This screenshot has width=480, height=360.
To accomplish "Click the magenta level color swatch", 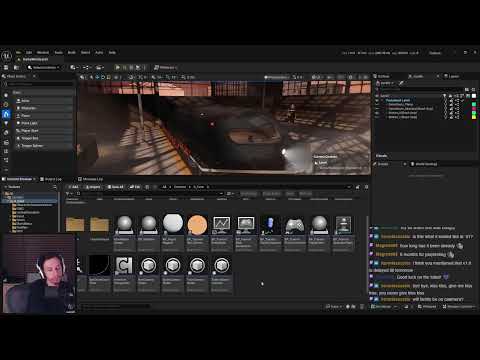I will (x=474, y=109).
